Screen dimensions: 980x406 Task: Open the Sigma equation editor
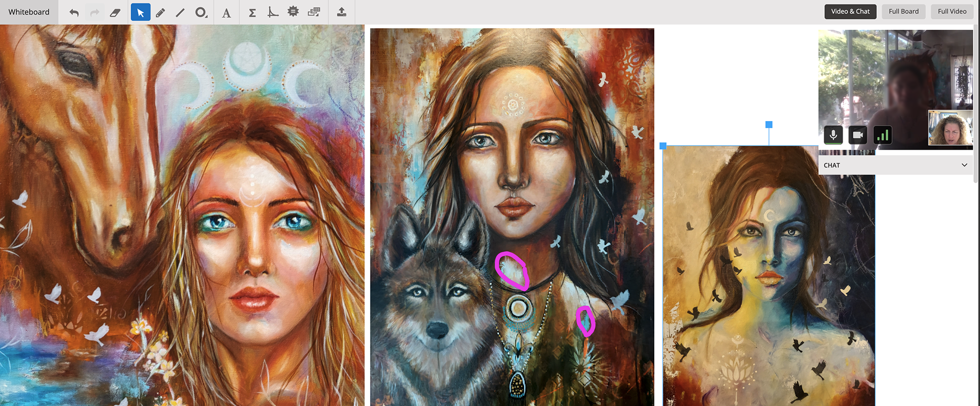(x=252, y=13)
